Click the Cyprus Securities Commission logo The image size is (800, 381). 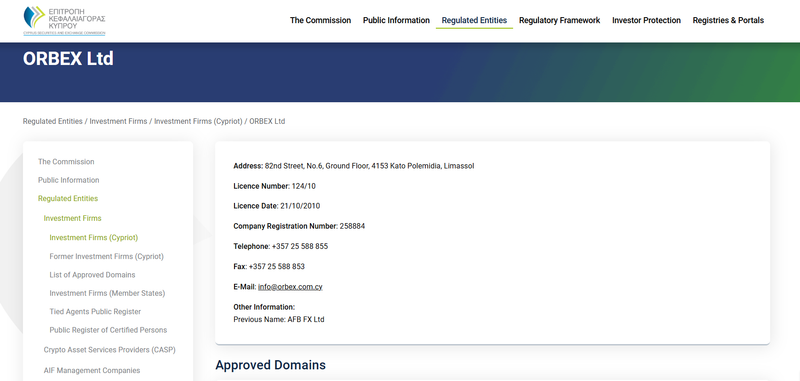coord(64,20)
